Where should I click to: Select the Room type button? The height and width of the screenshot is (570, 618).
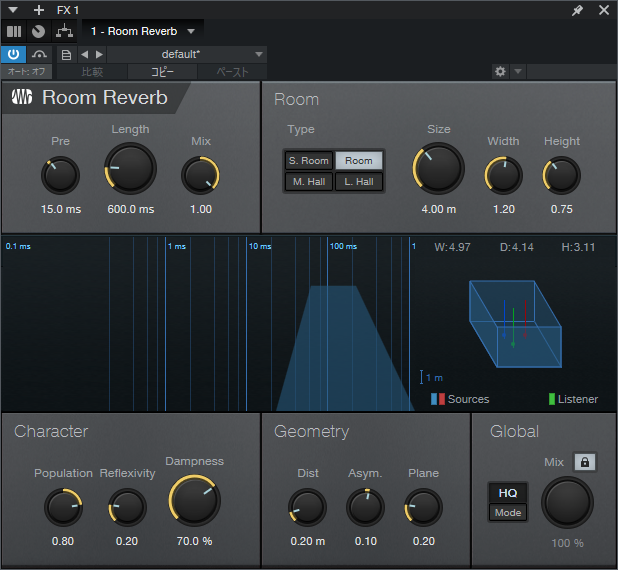click(359, 161)
